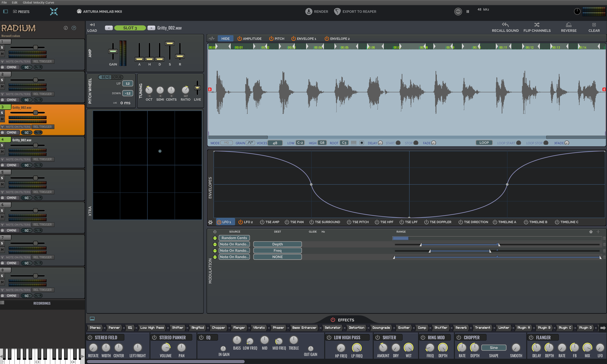Screen dimensions: 607x364
Task: Click the Sustain envelope slider handle
Action: pos(170,44)
